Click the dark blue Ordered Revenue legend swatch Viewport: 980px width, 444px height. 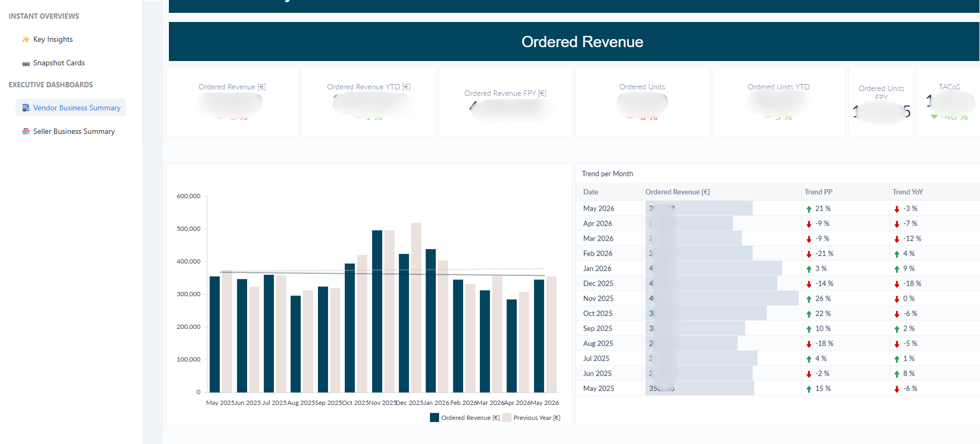click(434, 418)
